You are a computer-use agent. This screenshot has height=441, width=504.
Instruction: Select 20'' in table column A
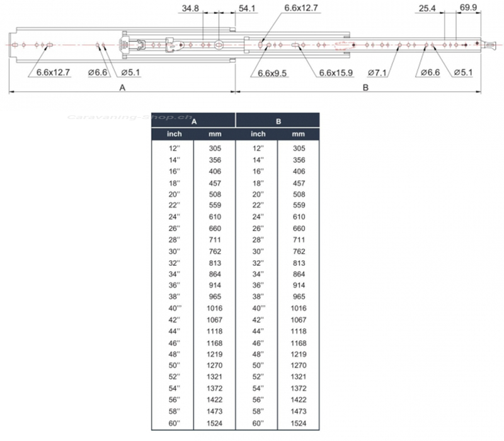(175, 195)
